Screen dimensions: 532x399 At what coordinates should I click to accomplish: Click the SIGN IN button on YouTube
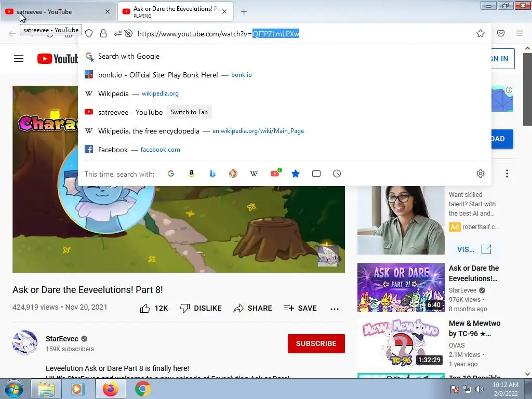point(503,59)
